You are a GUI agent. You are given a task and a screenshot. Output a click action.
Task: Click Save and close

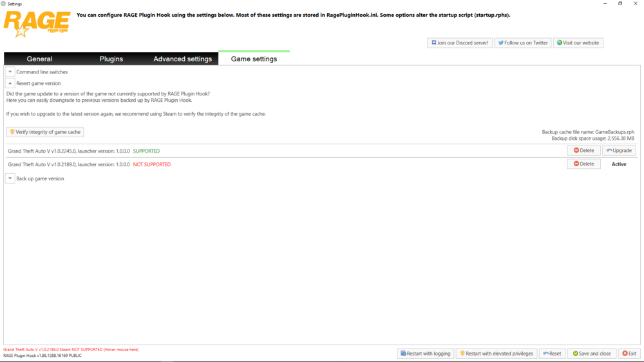(592, 354)
